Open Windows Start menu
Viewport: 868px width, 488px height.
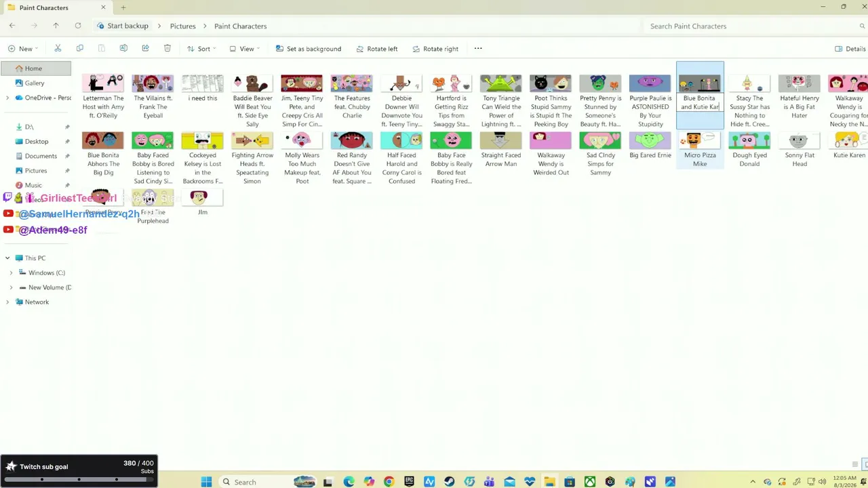coord(206,482)
